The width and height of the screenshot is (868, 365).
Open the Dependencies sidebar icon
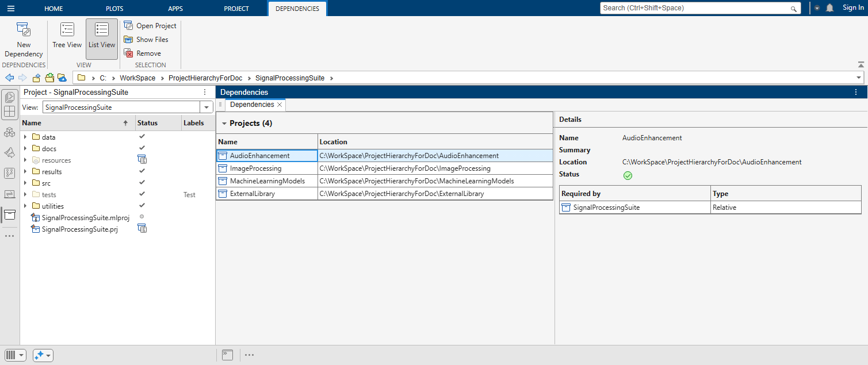10,215
